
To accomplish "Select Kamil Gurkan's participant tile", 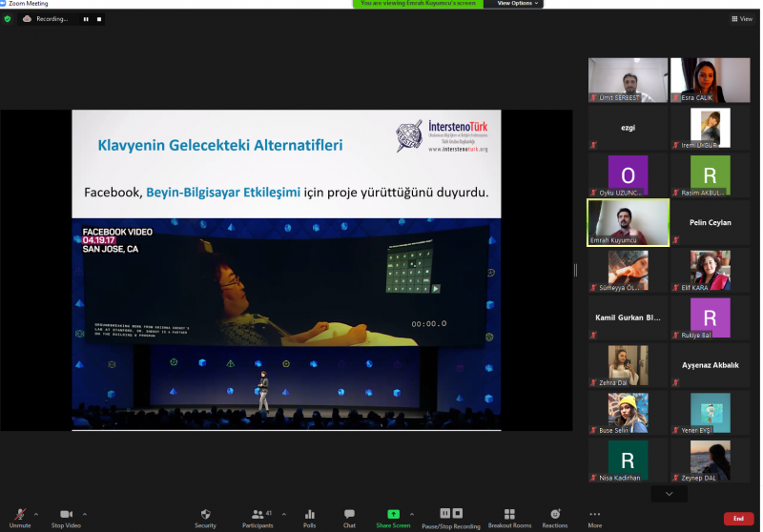I will pos(628,318).
